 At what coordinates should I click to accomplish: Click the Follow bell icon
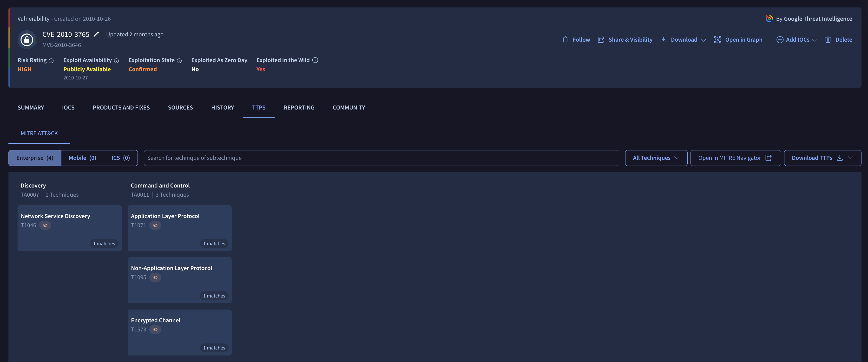click(x=565, y=40)
